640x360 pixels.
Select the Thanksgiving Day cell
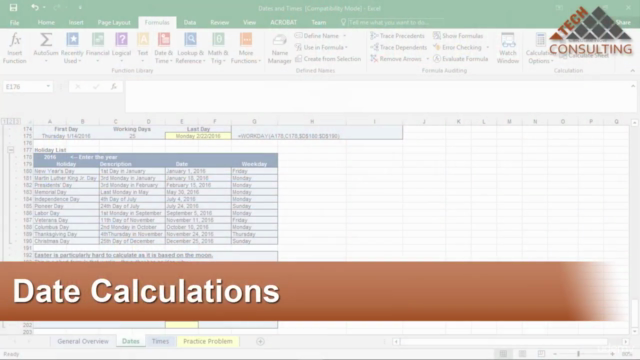[x=66, y=234]
